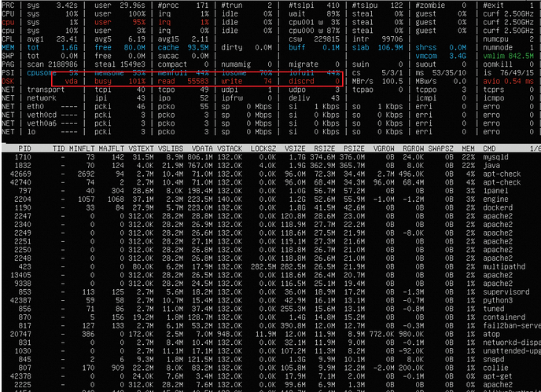Click the SWP row label
This screenshot has height=392, width=541.
(8, 56)
